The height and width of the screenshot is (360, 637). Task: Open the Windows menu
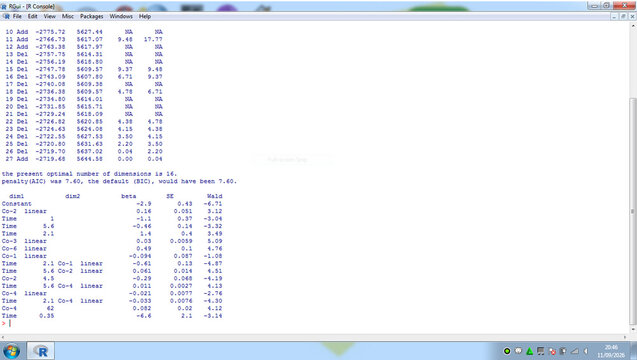(121, 16)
